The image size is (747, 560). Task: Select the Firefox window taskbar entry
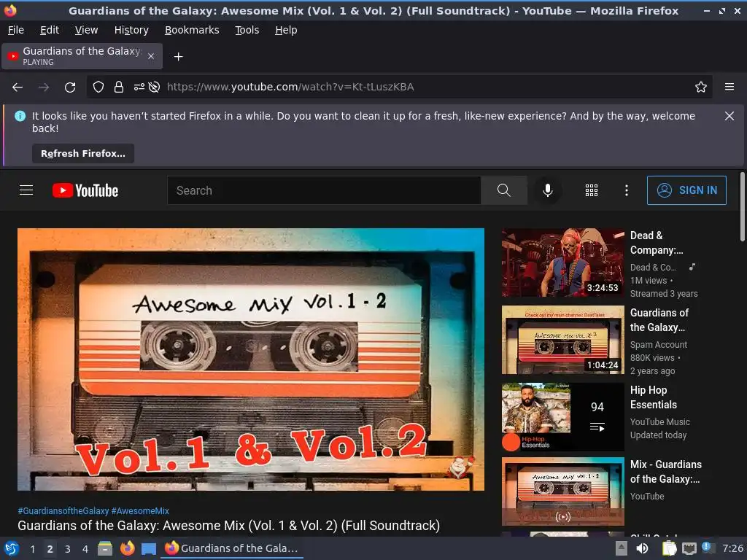pos(232,548)
